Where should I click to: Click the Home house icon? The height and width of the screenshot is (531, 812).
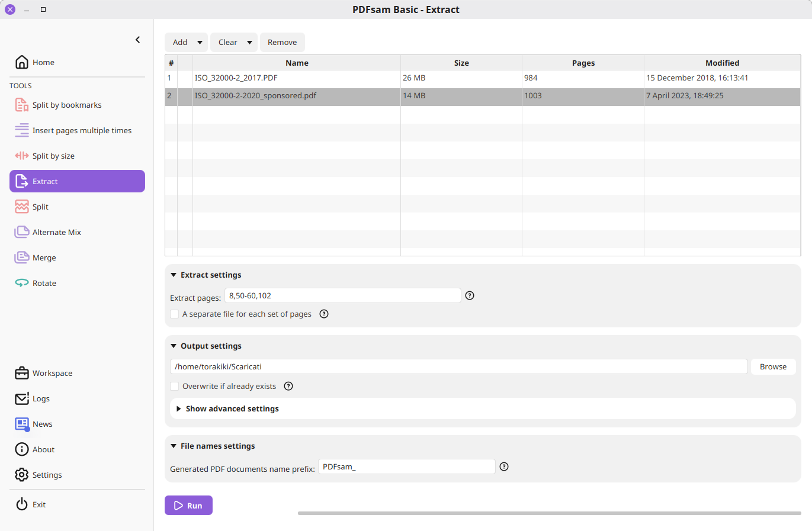tap(22, 62)
